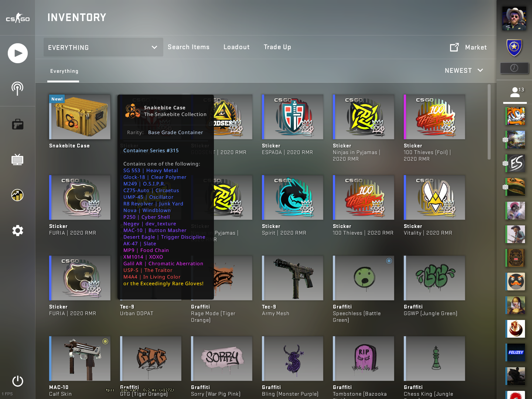
Task: Select the FURIA sticker in third row
Action: [80, 278]
